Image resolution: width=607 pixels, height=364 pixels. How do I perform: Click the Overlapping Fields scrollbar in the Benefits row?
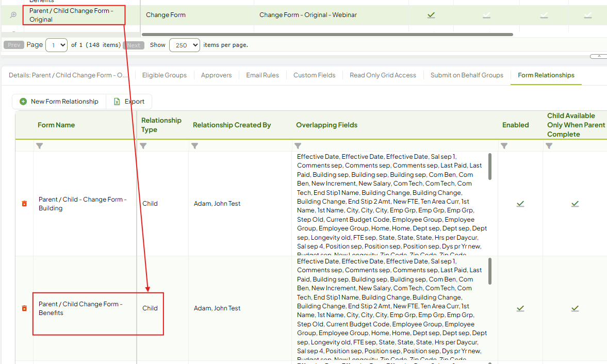click(x=490, y=271)
